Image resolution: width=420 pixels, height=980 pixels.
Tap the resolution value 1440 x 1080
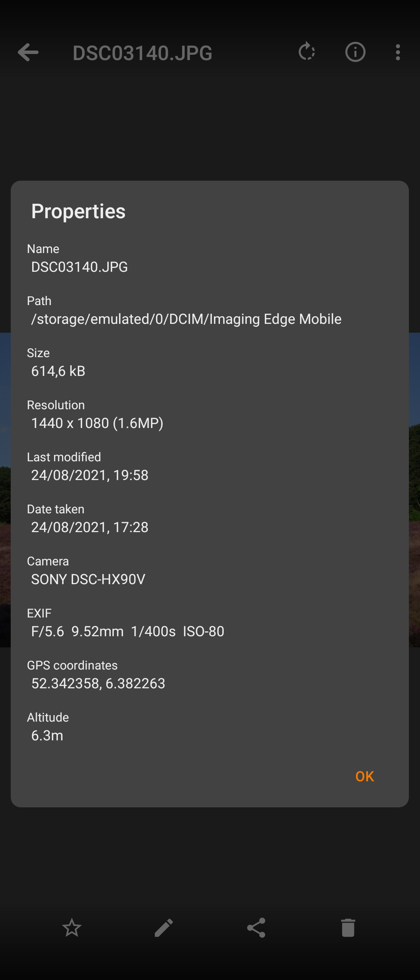click(97, 423)
